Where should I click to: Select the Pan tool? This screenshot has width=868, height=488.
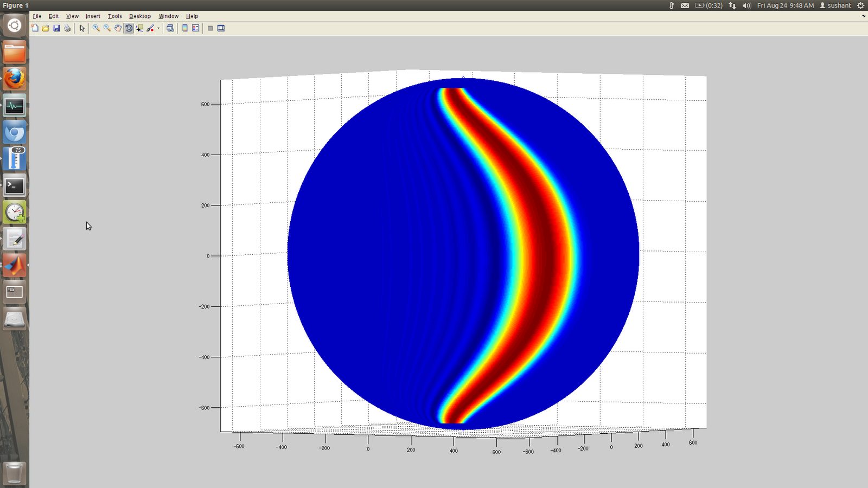118,28
